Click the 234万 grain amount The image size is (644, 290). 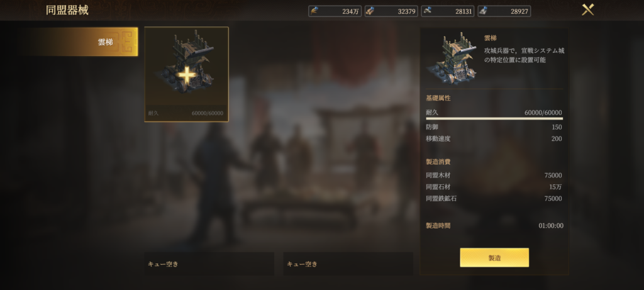click(350, 11)
